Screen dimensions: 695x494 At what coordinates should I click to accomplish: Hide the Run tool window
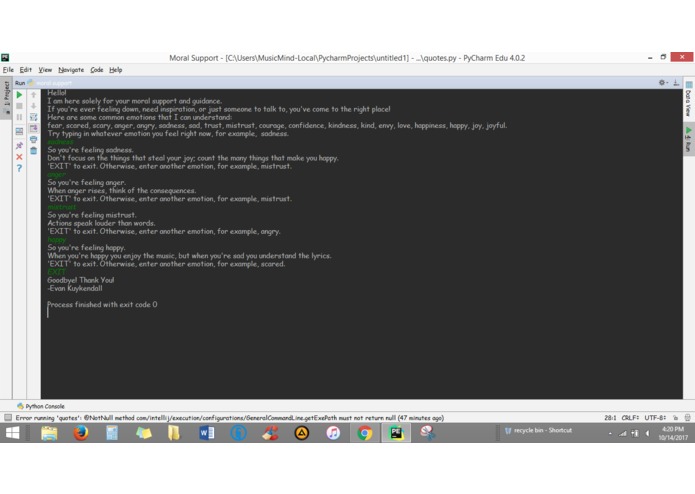676,82
